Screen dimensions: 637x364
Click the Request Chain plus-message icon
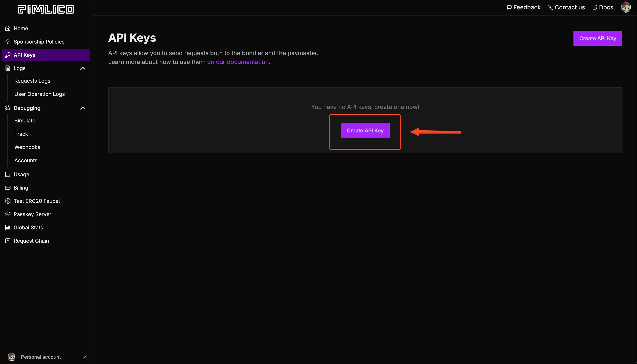[x=8, y=241]
